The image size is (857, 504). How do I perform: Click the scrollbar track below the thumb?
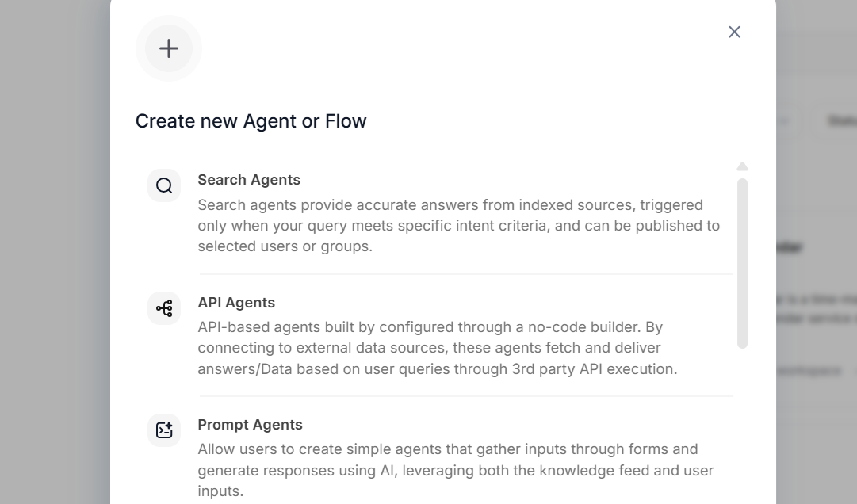tap(742, 426)
